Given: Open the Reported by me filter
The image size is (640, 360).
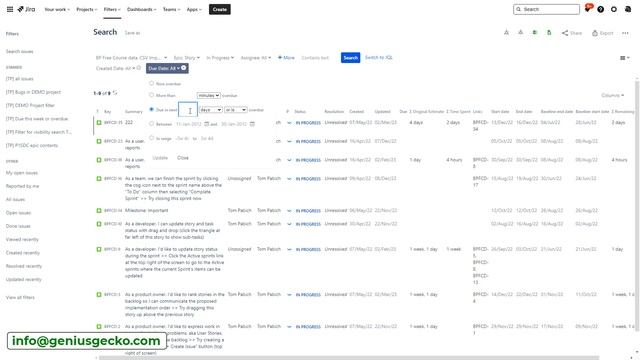Looking at the screenshot, I should [22, 186].
